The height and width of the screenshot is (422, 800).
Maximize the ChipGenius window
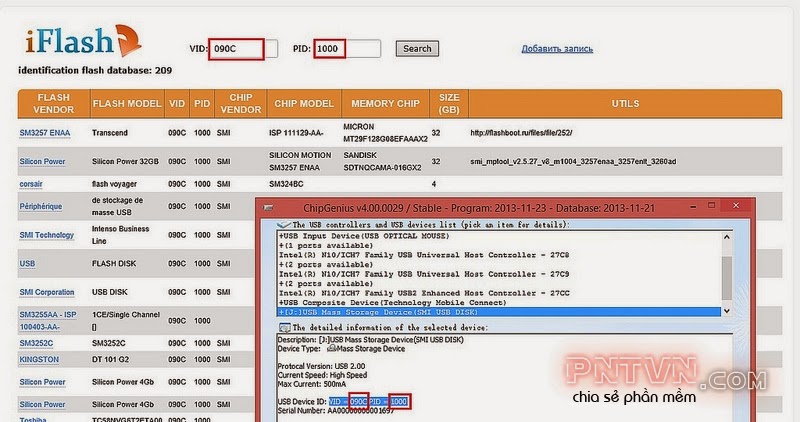tap(712, 205)
